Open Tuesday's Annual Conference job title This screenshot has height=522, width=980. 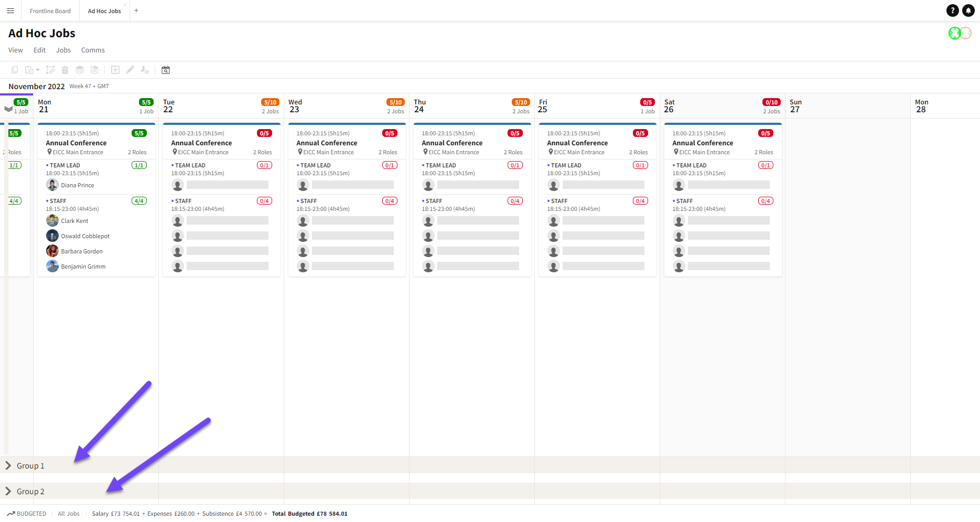(201, 143)
